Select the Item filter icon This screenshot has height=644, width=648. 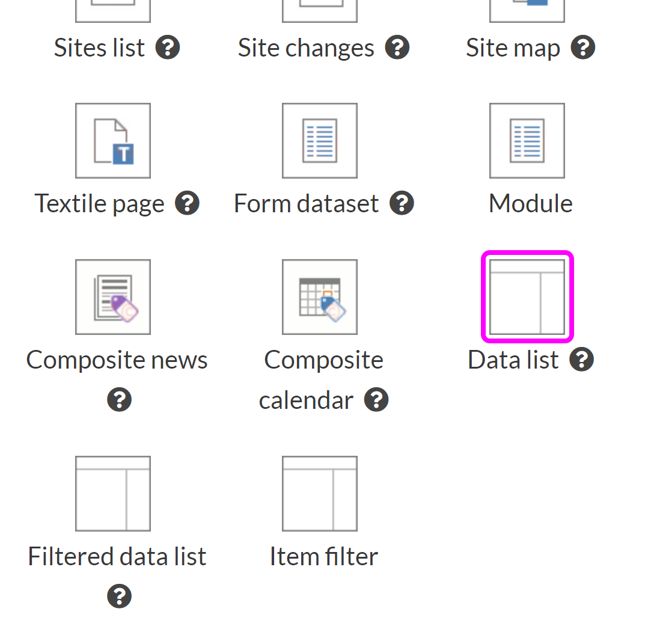tap(320, 494)
